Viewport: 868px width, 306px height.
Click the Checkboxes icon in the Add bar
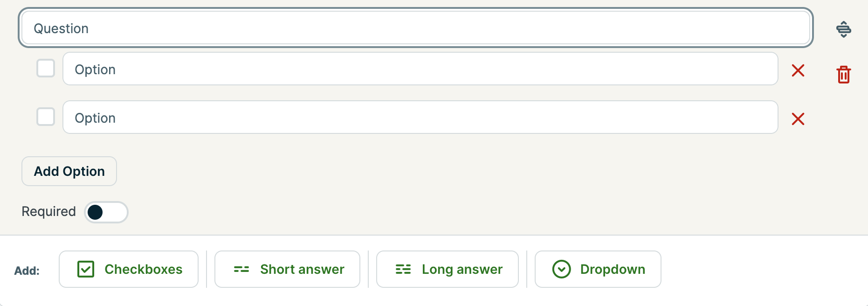click(x=86, y=269)
